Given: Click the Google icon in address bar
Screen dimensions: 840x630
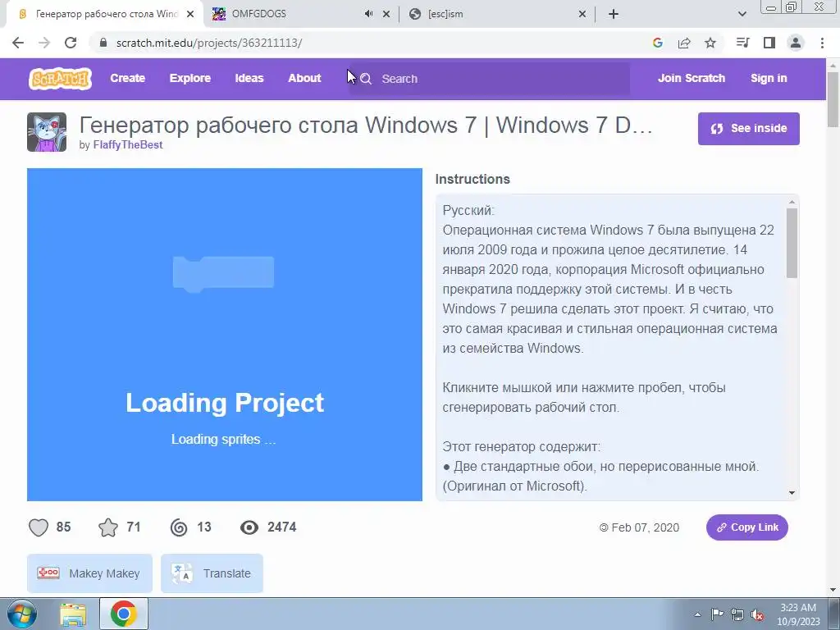Looking at the screenshot, I should [x=658, y=43].
